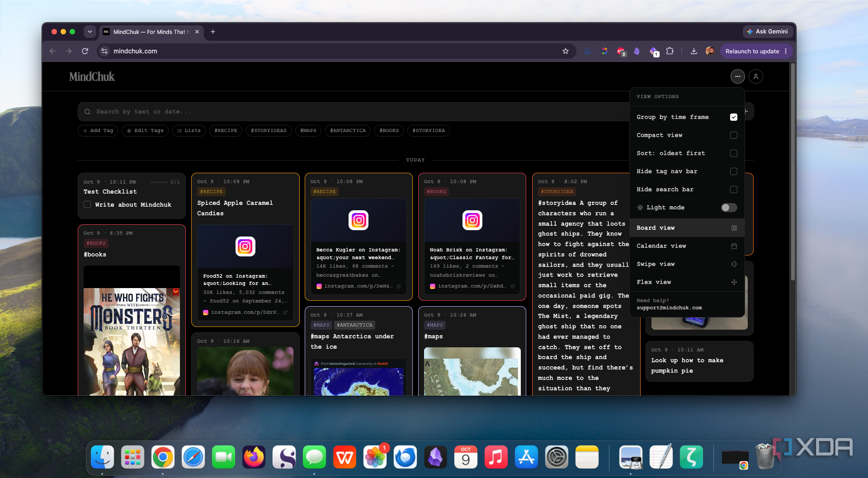Image resolution: width=868 pixels, height=478 pixels.
Task: Open external link icon on Noah Brisk card
Action: point(513,286)
